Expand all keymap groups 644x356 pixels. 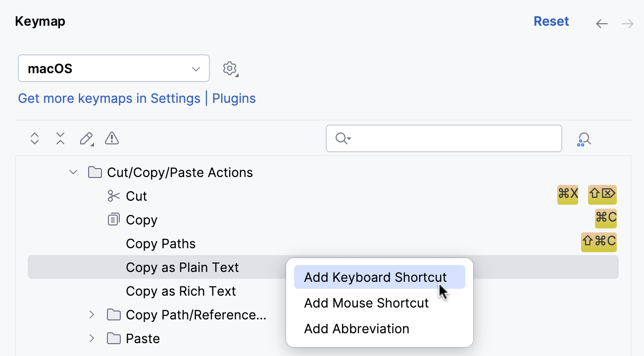click(34, 138)
